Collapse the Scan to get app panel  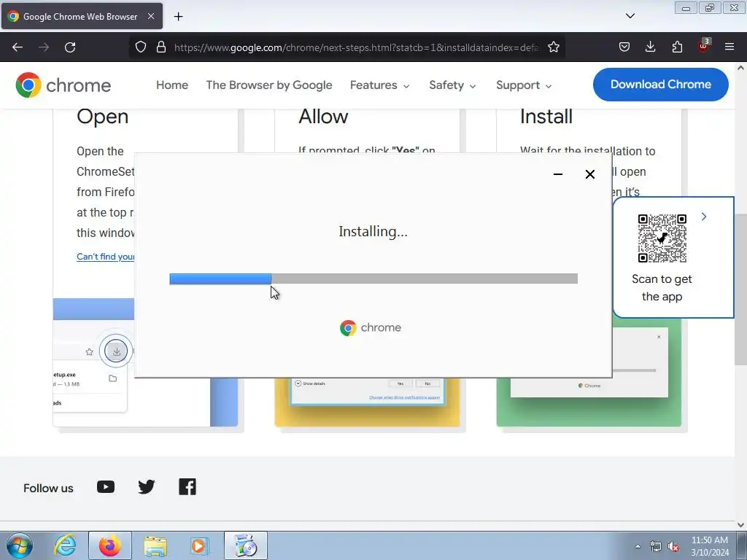click(704, 217)
